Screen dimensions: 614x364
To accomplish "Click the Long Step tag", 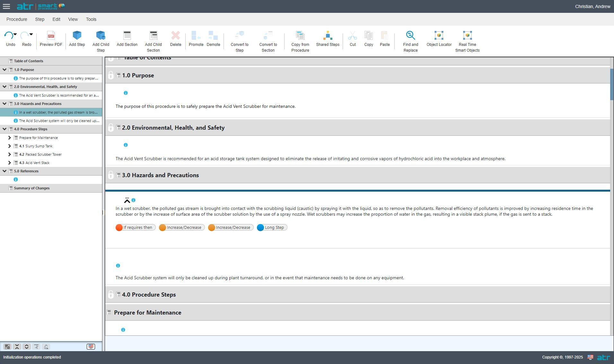I will (272, 227).
